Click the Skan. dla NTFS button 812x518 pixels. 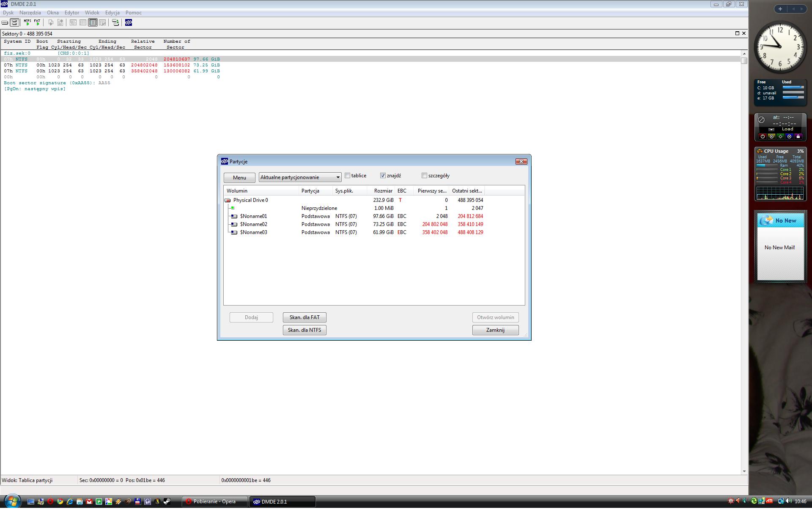tap(304, 330)
